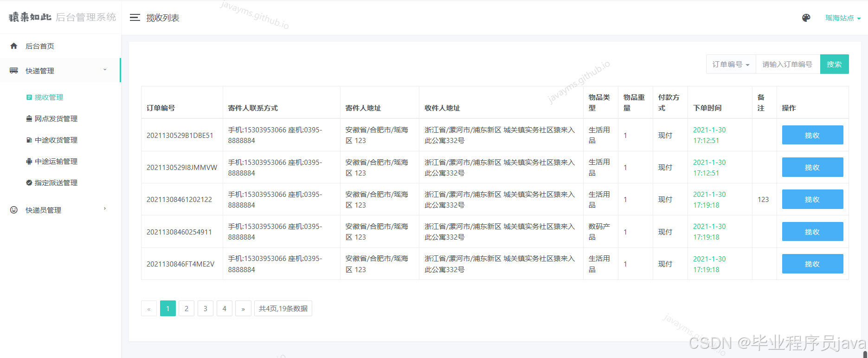Focus the 请输入订单编号 search input
868x358 pixels.
click(788, 64)
